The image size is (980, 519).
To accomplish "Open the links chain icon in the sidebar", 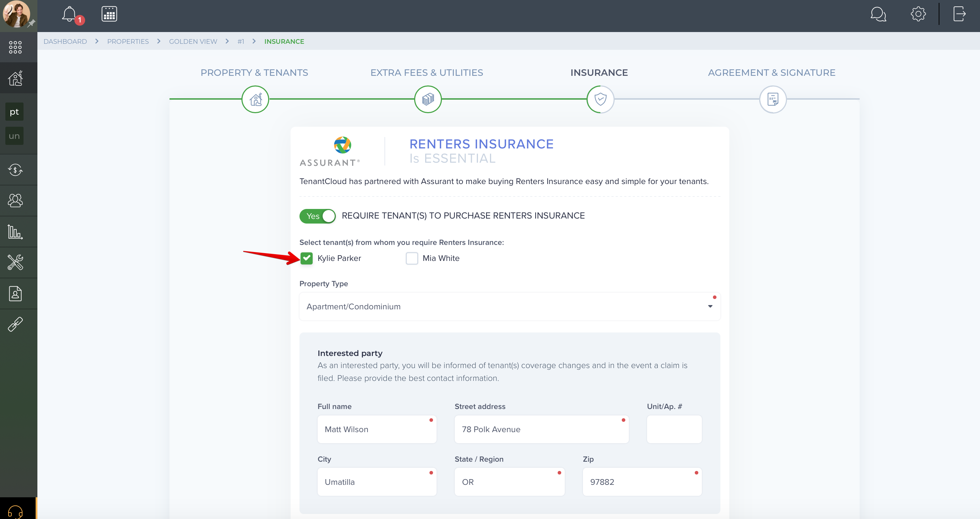I will [15, 324].
